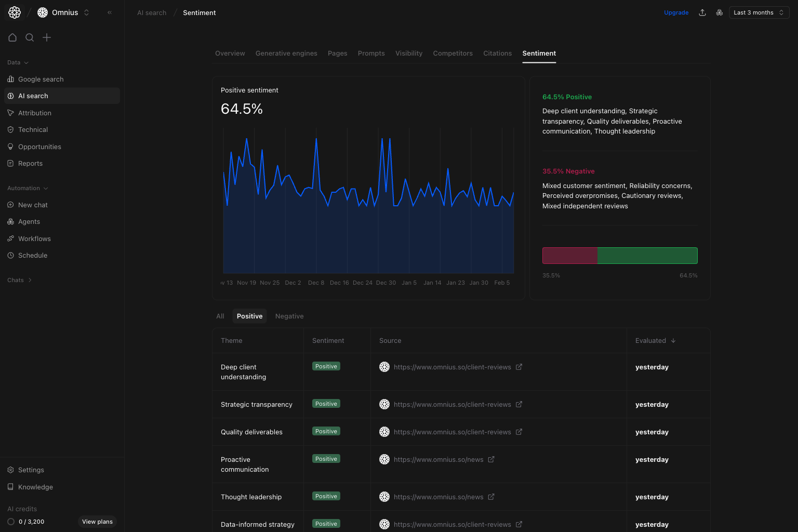
Task: Start a New chat from Automation
Action: 33,205
